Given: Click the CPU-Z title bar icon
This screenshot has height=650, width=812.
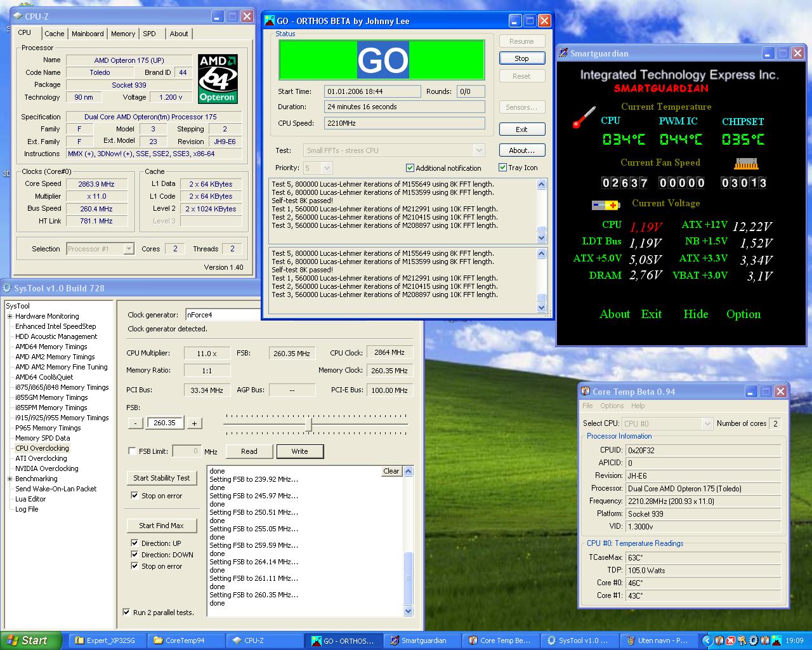Looking at the screenshot, I should (x=17, y=17).
